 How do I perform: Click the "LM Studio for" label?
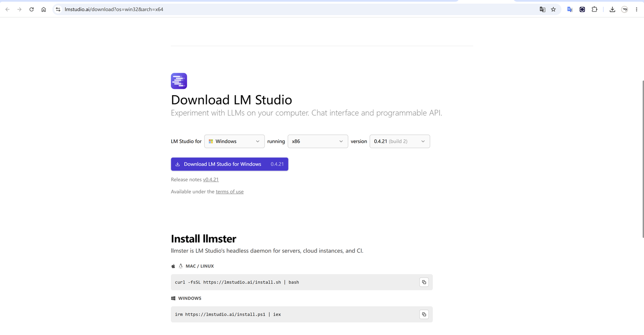[186, 141]
